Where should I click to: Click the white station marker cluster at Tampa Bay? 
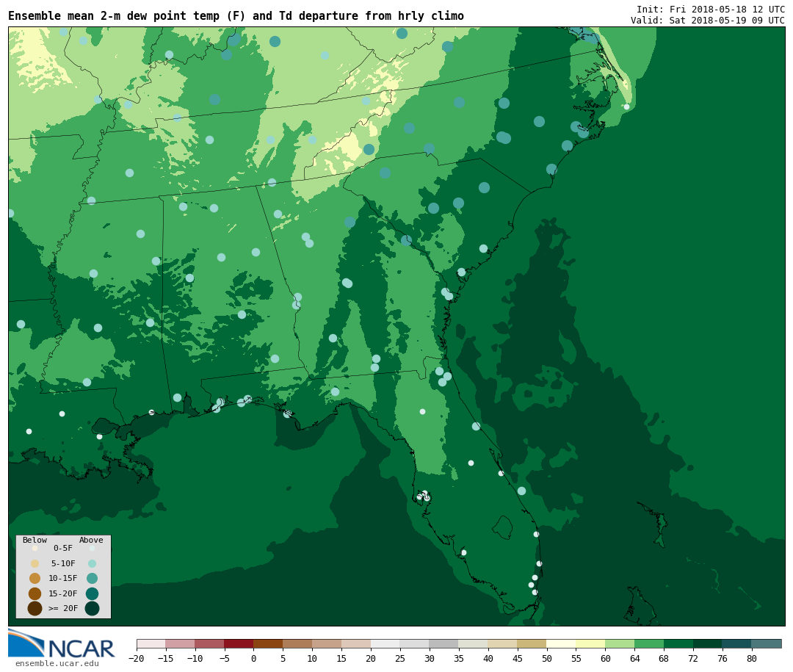point(424,496)
